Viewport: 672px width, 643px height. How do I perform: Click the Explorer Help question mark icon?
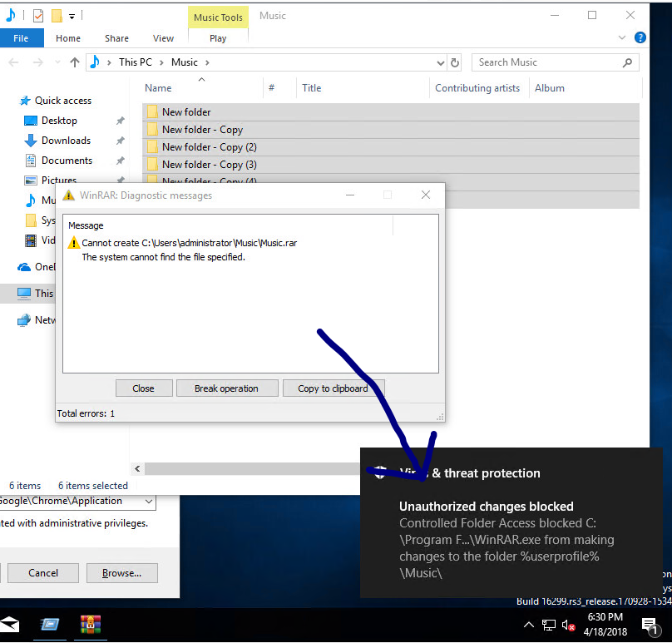click(x=640, y=37)
